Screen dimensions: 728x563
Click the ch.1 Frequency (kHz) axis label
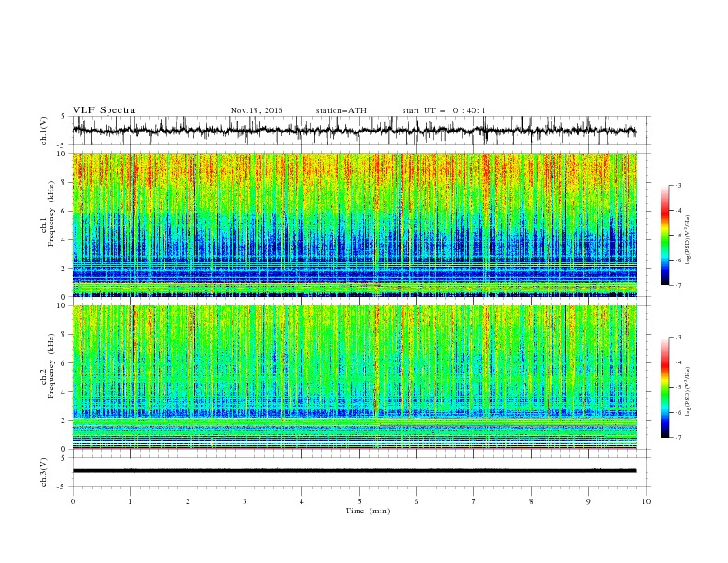click(48, 214)
